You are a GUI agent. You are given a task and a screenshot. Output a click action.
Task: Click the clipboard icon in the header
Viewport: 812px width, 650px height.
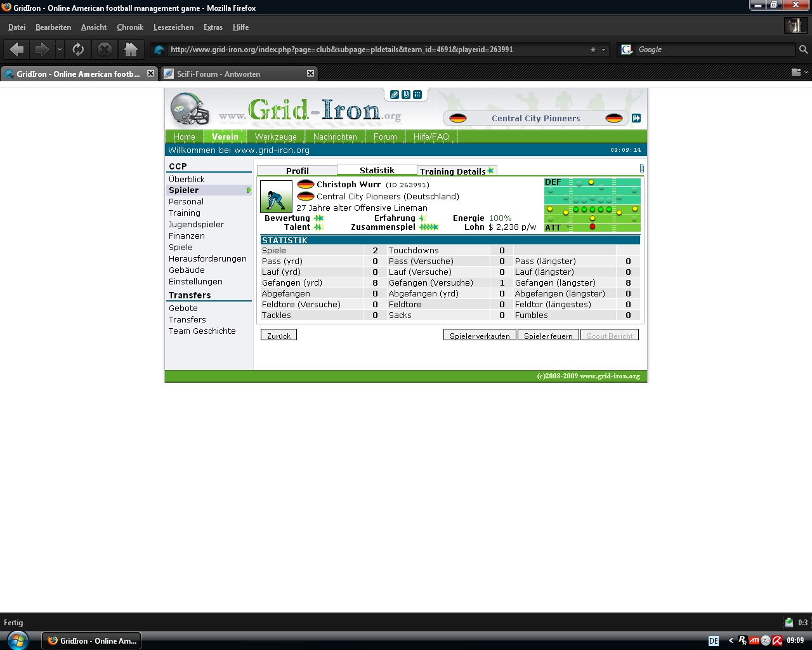(x=406, y=95)
